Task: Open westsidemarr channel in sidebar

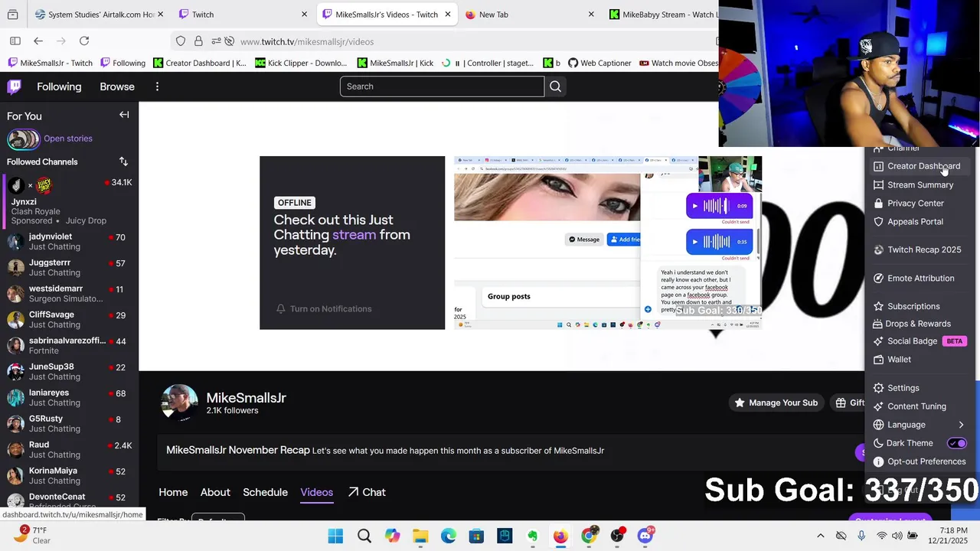Action: point(69,294)
